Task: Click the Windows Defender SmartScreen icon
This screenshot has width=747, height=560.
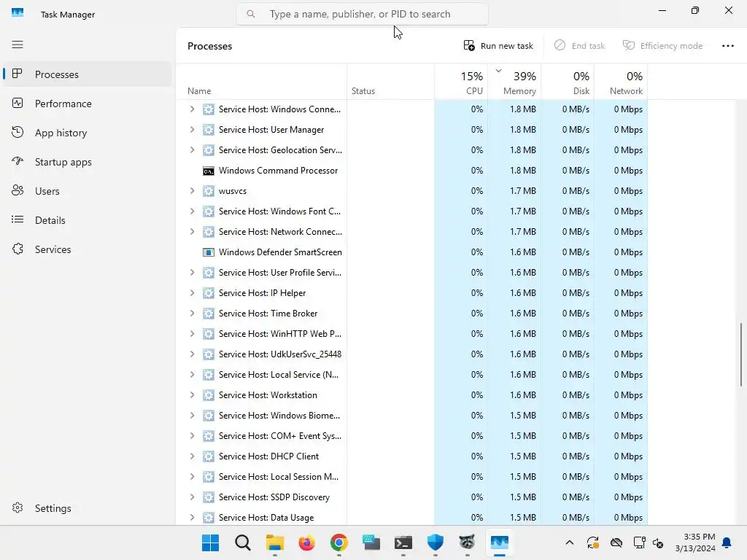Action: 208,252
